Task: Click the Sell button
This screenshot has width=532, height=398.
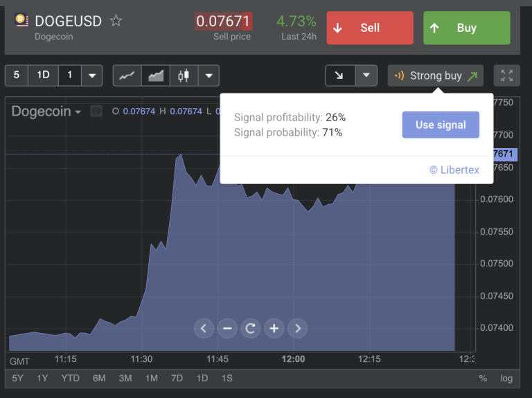Action: [370, 28]
